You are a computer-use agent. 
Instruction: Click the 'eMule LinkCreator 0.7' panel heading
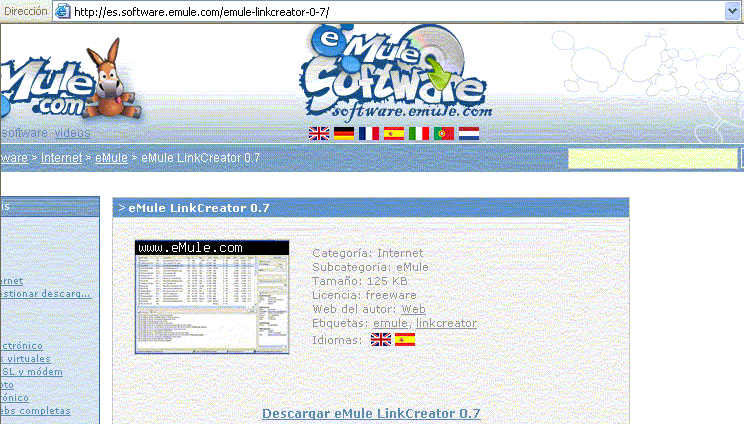click(x=198, y=208)
